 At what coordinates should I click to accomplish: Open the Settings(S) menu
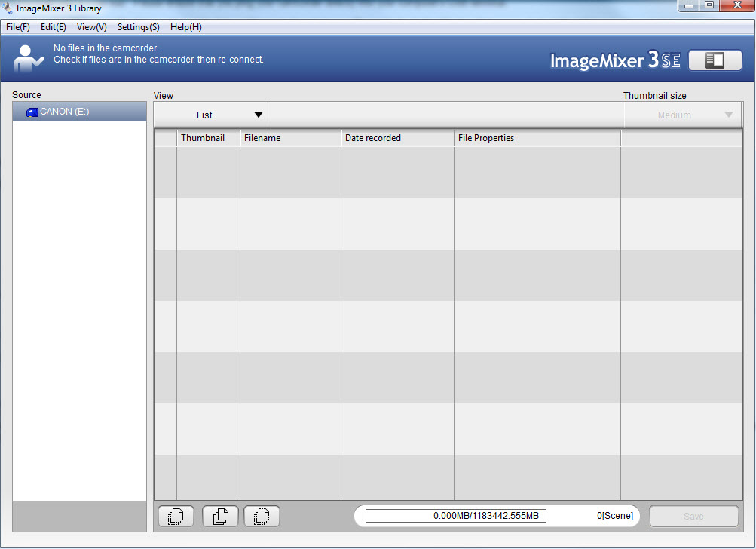coord(138,27)
